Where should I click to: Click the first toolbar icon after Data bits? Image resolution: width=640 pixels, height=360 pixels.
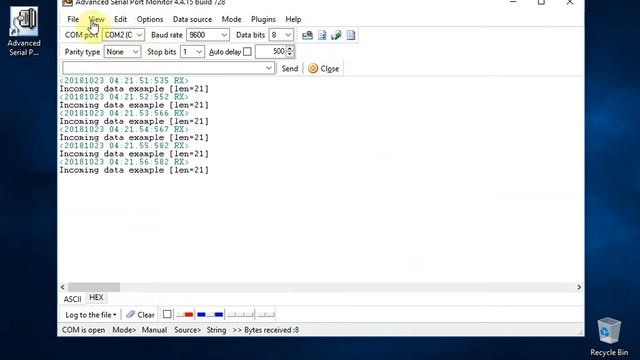tap(307, 35)
